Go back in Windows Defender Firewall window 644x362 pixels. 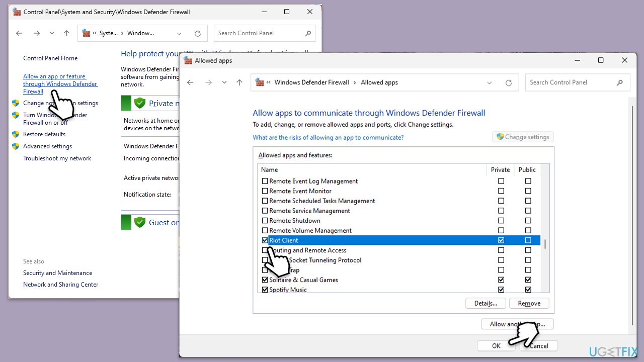(19, 33)
